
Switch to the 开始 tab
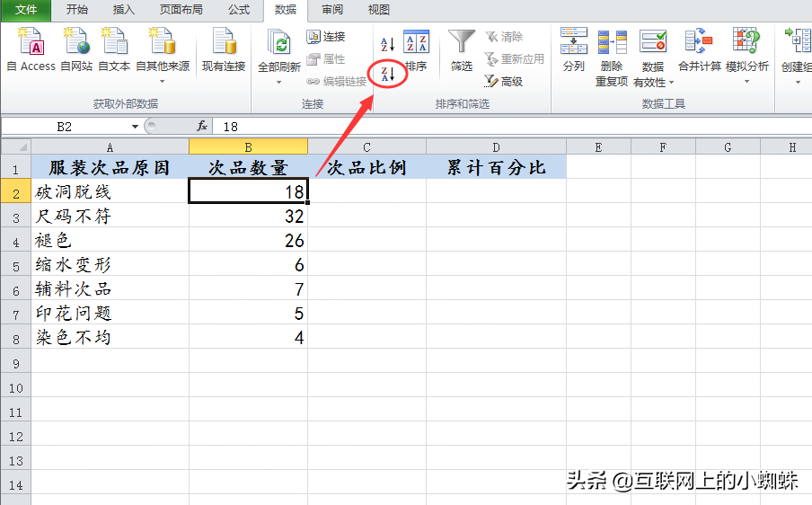(x=77, y=10)
